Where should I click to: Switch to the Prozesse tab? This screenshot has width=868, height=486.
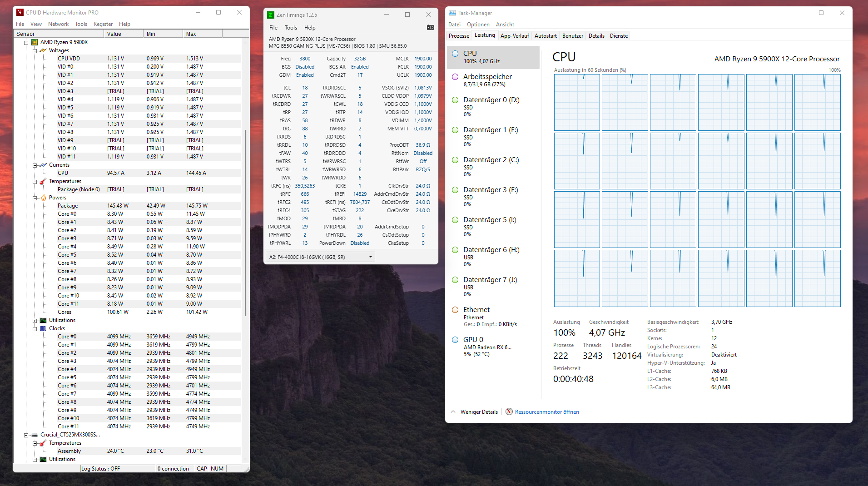coord(459,36)
